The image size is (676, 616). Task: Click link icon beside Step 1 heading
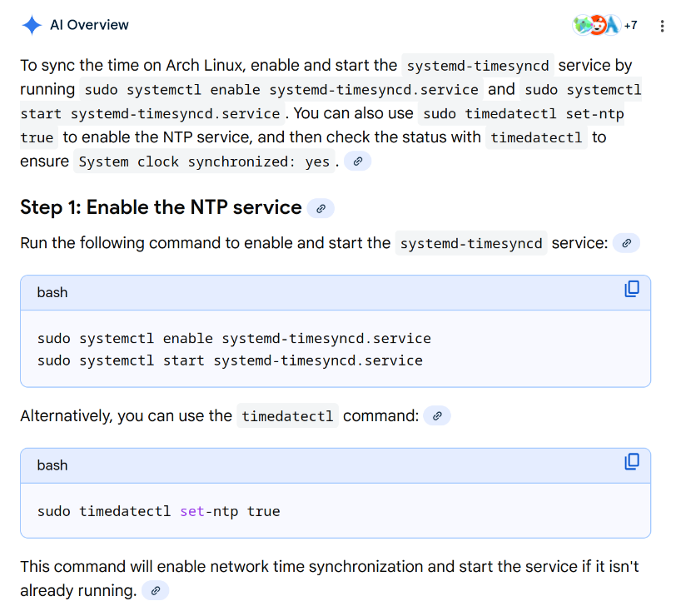(x=321, y=208)
